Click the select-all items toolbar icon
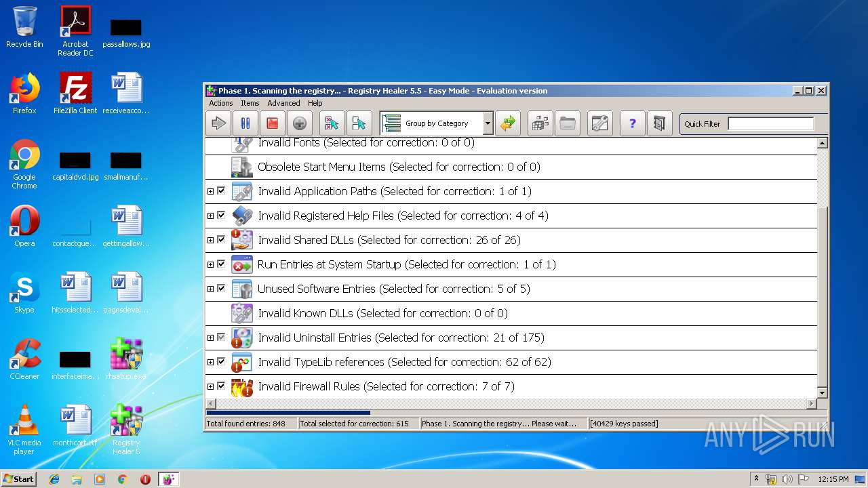 pos(359,123)
